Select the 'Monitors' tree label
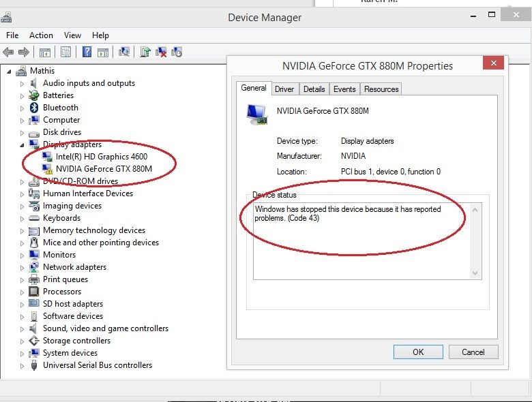The image size is (532, 402). [x=59, y=255]
